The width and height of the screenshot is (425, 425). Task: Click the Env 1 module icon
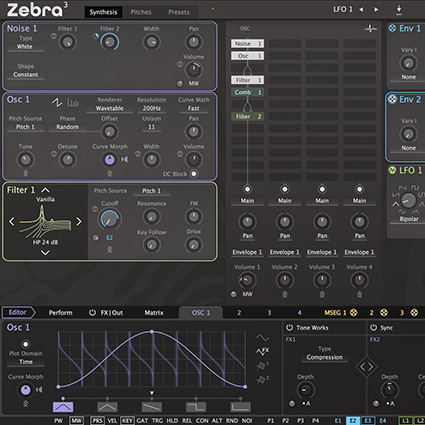[392, 28]
